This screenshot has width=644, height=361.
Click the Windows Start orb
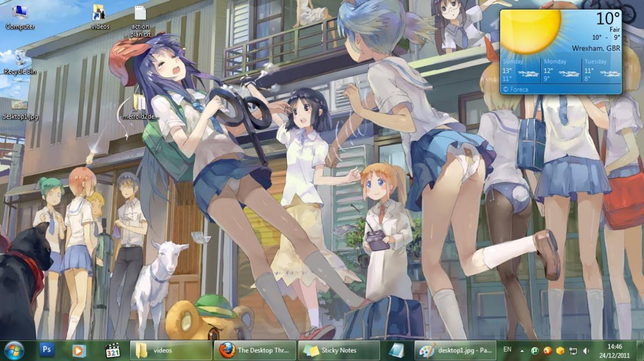[14, 350]
